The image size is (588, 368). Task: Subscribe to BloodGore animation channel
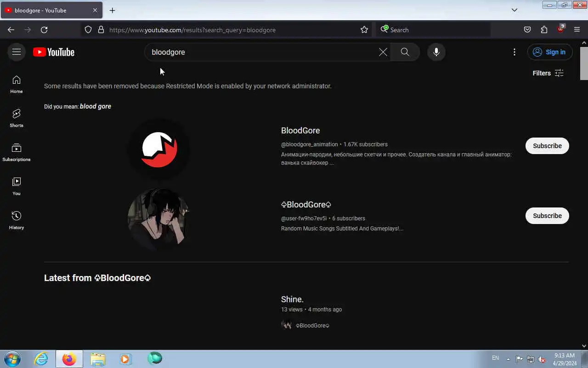pyautogui.click(x=547, y=146)
